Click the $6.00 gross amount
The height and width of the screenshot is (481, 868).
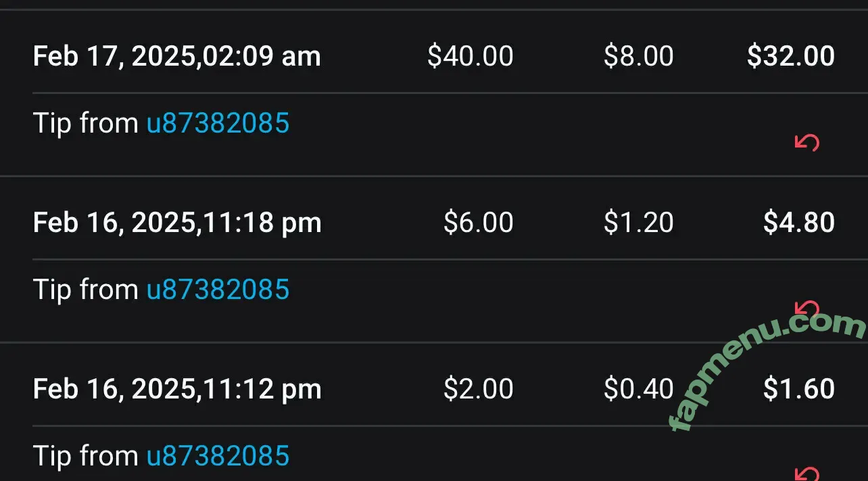[x=479, y=223]
